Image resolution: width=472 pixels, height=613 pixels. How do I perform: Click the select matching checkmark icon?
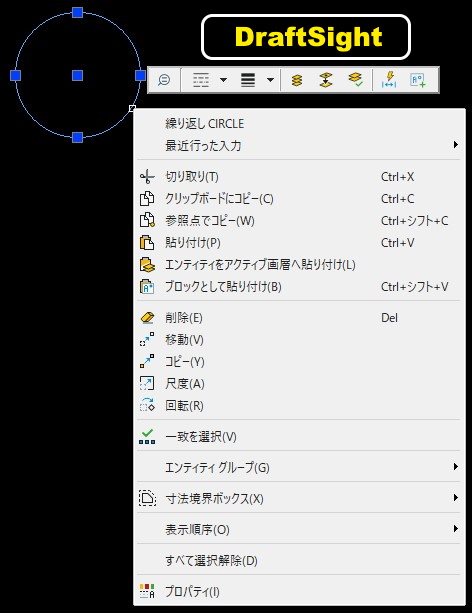(147, 436)
